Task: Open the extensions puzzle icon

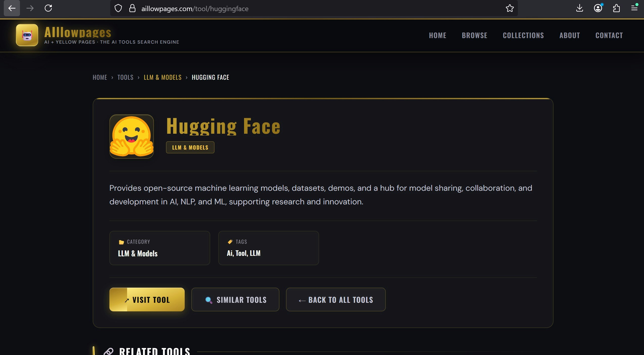Action: point(616,8)
